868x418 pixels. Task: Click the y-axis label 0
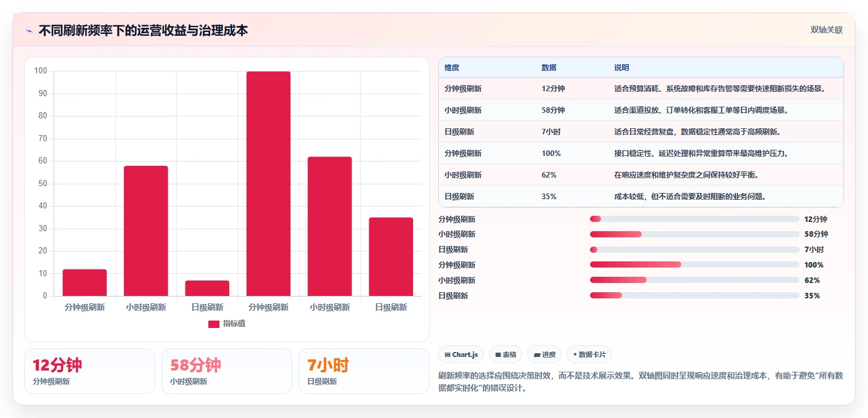coord(44,296)
